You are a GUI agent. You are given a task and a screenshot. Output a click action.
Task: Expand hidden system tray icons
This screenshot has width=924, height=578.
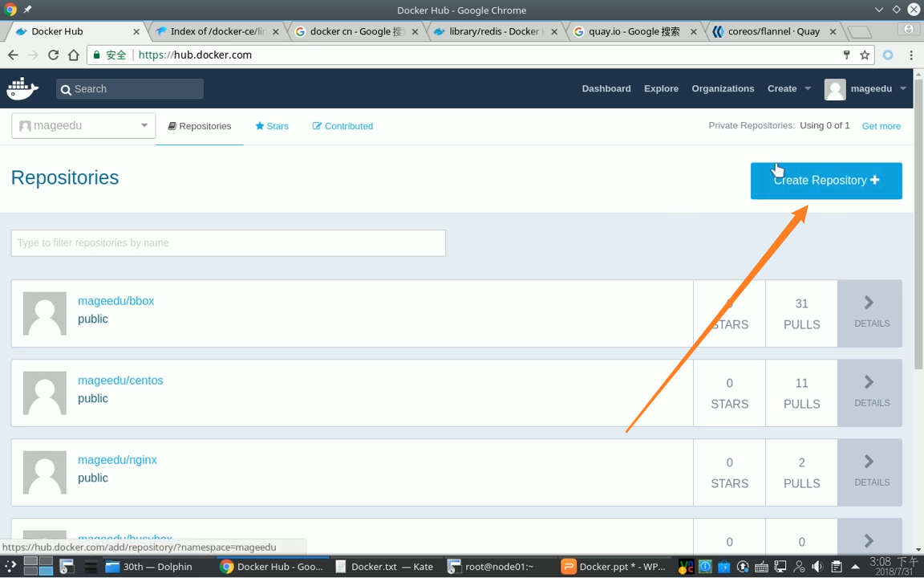click(855, 567)
